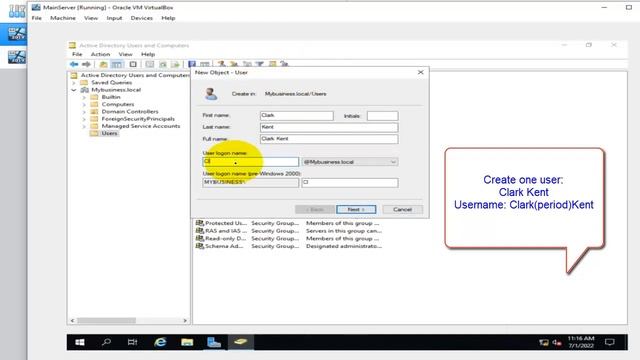Screen dimensions: 640x360
Task: Click the tree pane scrollbar right arrow
Action: (185, 320)
